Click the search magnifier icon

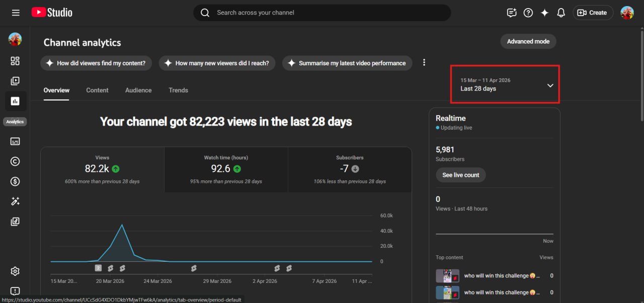[205, 13]
